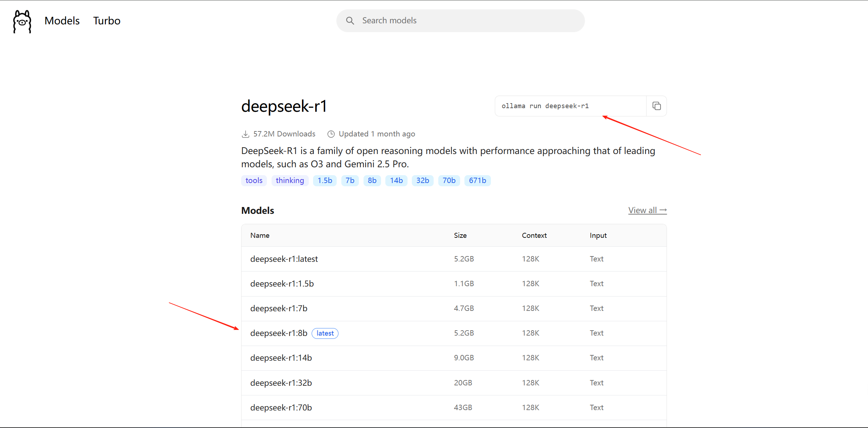Viewport: 868px width, 428px height.
Task: Select the tools tag
Action: (x=254, y=181)
